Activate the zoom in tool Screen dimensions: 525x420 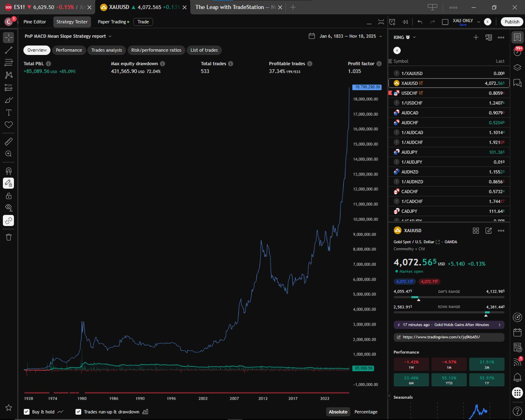[x=9, y=154]
